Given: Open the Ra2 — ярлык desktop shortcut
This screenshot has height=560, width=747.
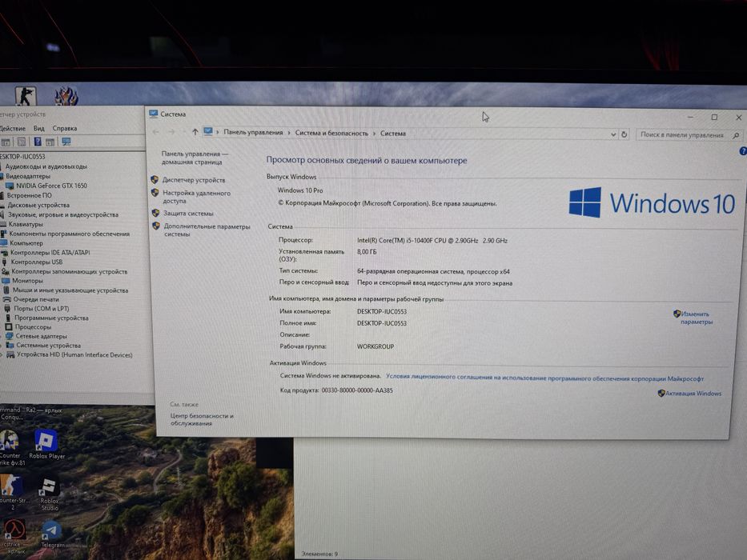Looking at the screenshot, I should 44,410.
